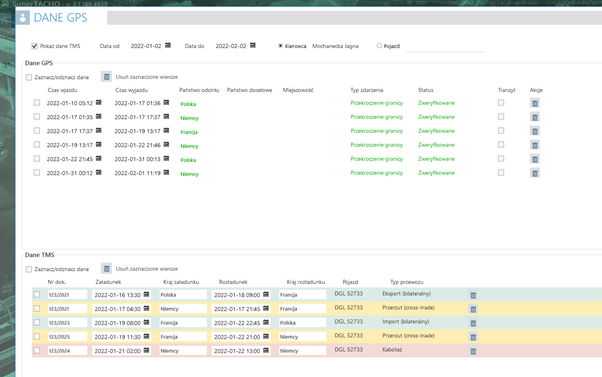Sort by Załadunek column header

click(x=108, y=282)
